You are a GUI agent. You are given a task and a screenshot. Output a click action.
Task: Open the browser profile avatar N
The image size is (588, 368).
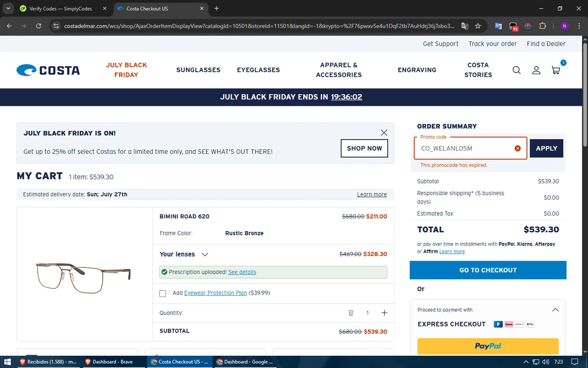click(x=564, y=26)
